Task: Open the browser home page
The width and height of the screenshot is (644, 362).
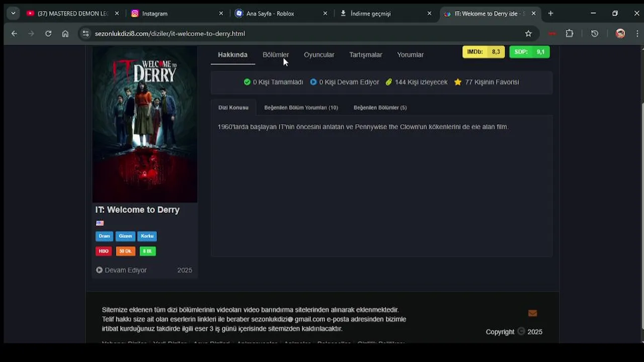Action: coord(65,34)
